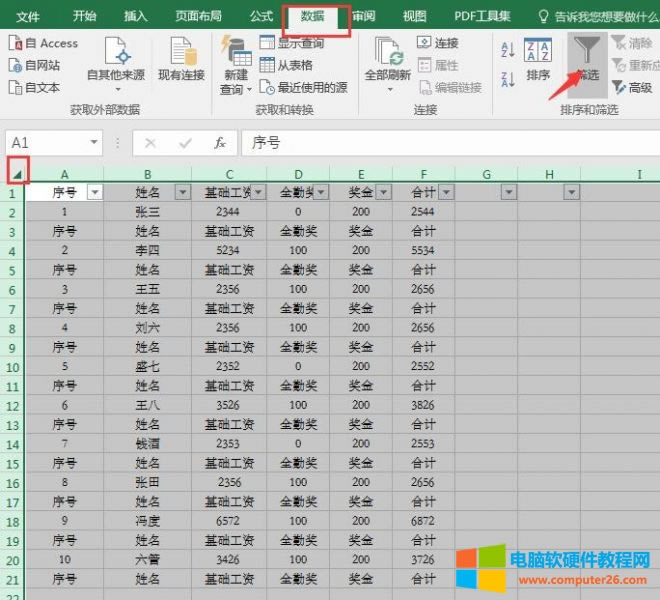Open the 序号 column filter dropdown
The image size is (660, 600).
[95, 192]
